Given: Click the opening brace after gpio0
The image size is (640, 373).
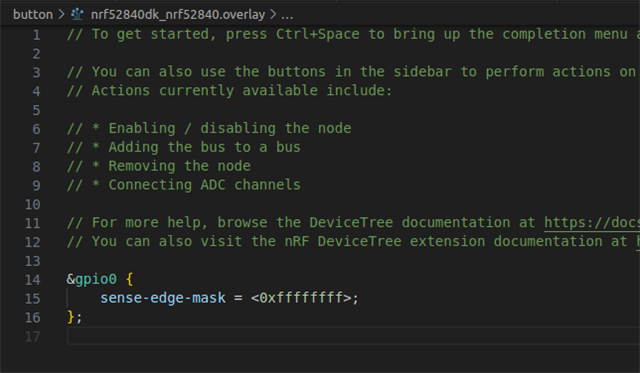Looking at the screenshot, I should pos(130,279).
